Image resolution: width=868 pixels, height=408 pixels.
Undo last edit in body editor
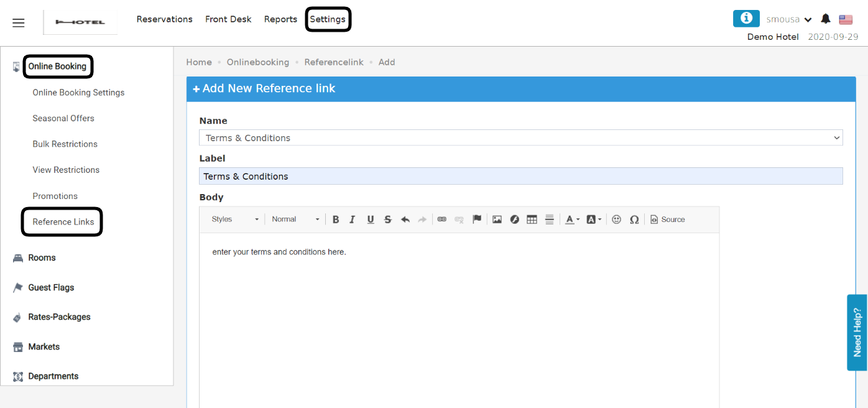pos(405,220)
